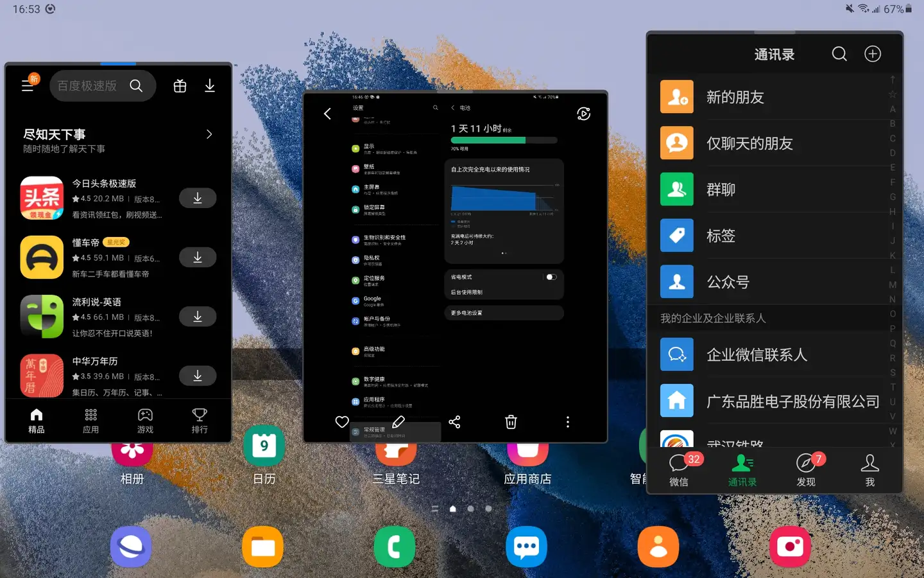Image resolution: width=924 pixels, height=578 pixels.
Task: Delete the image with trash icon
Action: tap(511, 422)
